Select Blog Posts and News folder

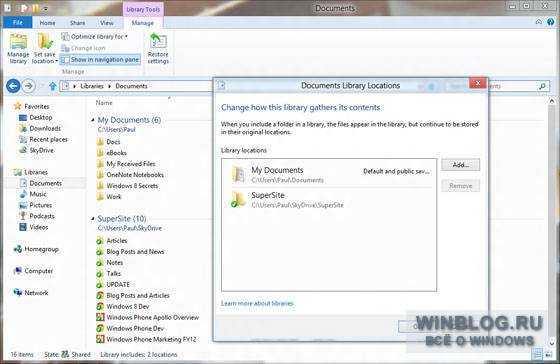coord(131,252)
